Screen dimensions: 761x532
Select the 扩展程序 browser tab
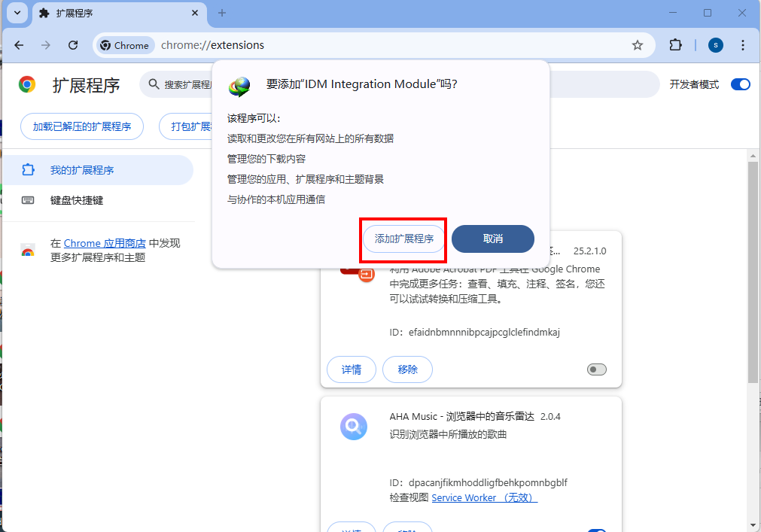click(120, 13)
